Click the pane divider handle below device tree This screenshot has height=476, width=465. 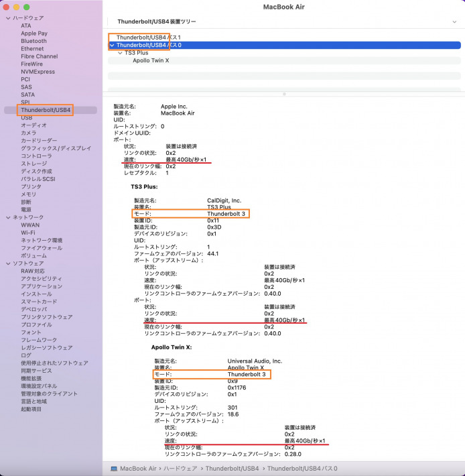[284, 94]
